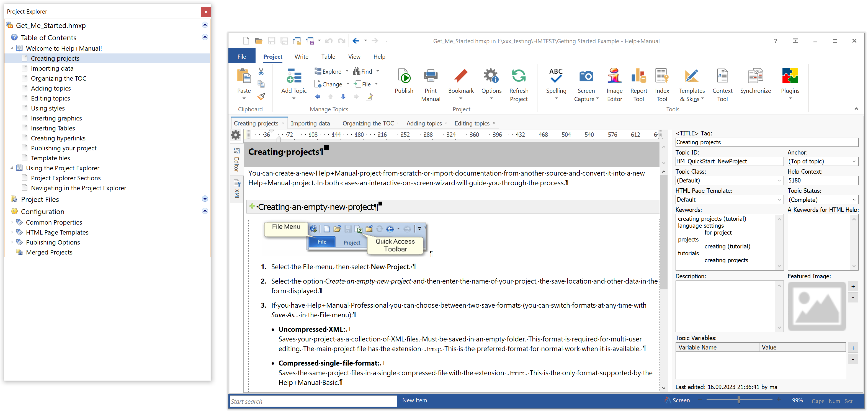Switch to the Write ribbon tab
868x414 pixels.
point(301,56)
